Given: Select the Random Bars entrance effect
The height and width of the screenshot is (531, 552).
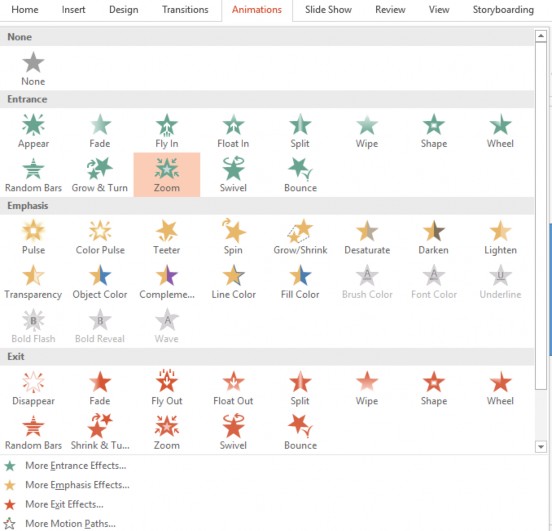Looking at the screenshot, I should tap(33, 175).
